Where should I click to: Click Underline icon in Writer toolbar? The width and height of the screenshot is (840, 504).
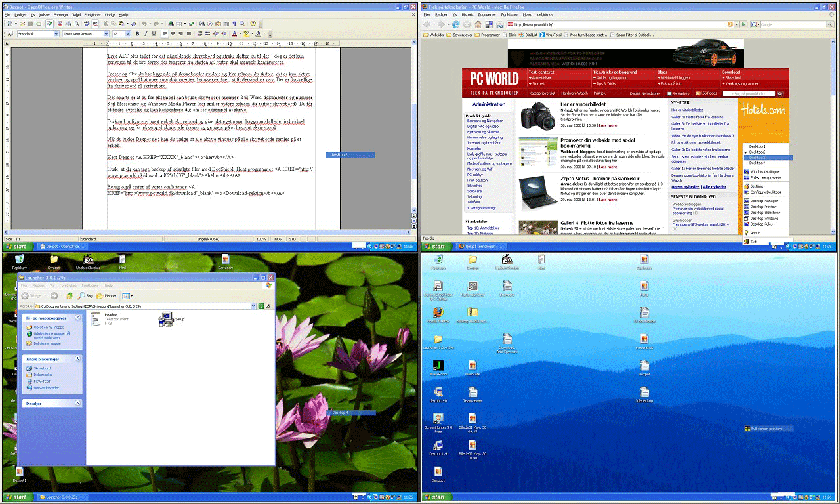[154, 33]
